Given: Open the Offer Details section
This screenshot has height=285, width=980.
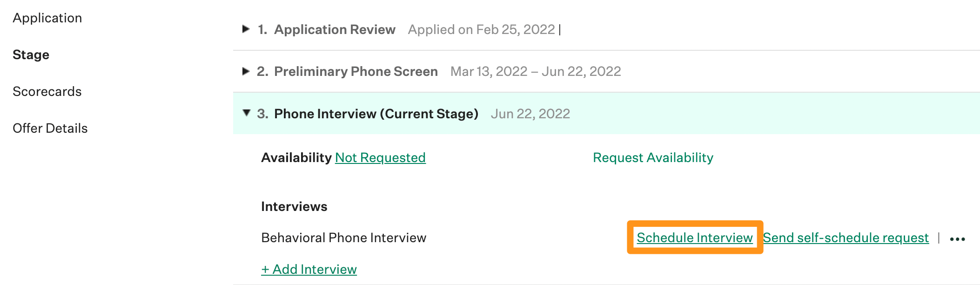Looking at the screenshot, I should point(51,128).
